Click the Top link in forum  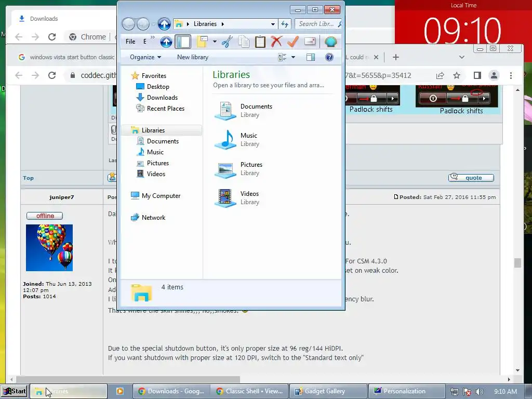[x=28, y=178]
